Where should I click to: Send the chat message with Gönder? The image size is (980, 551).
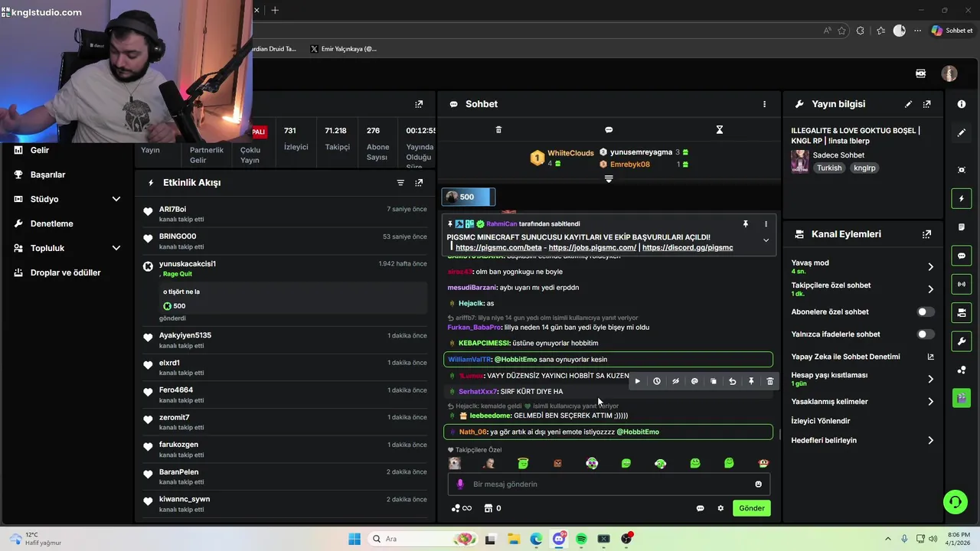pyautogui.click(x=752, y=508)
